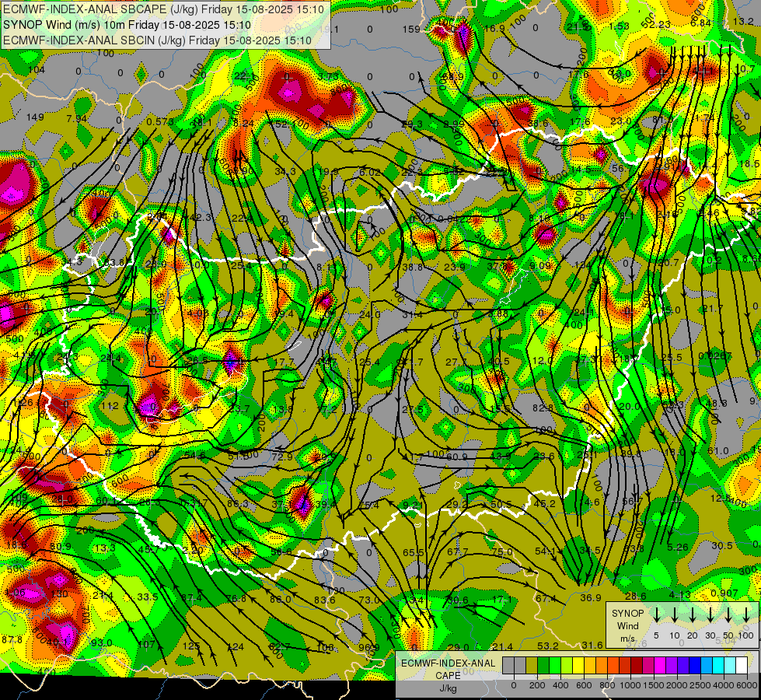761x700 pixels.
Task: Select the dark green swatch right of 200 tick
Action: coord(543,666)
